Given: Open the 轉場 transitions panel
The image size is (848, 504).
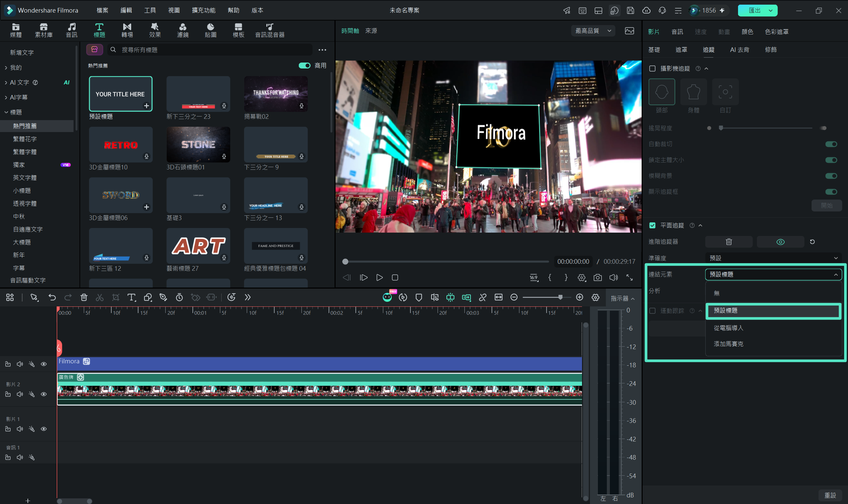Looking at the screenshot, I should [127, 30].
